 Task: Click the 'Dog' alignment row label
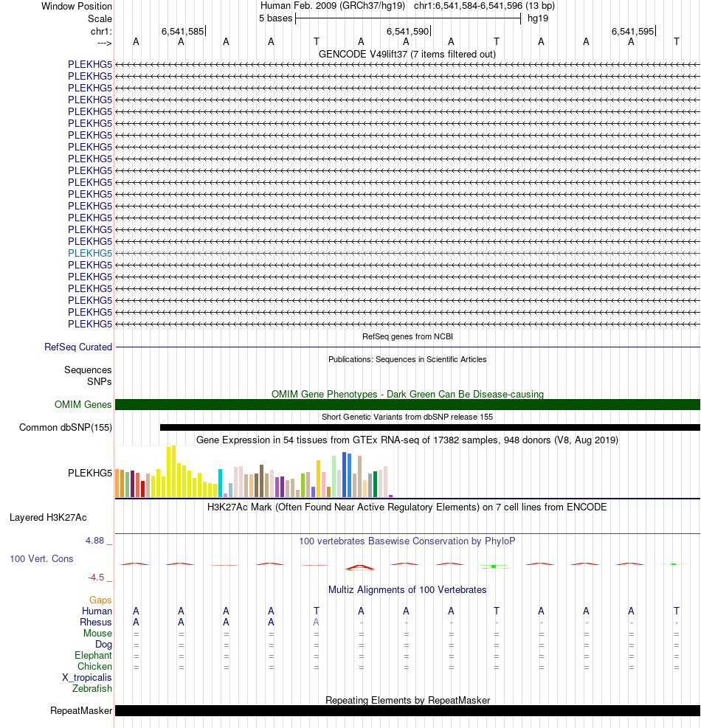(103, 645)
